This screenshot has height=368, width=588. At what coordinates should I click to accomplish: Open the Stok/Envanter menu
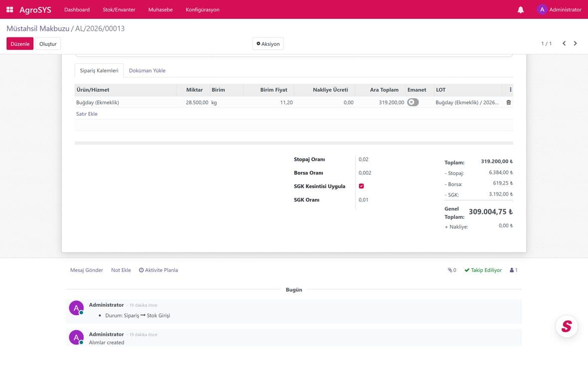click(119, 10)
